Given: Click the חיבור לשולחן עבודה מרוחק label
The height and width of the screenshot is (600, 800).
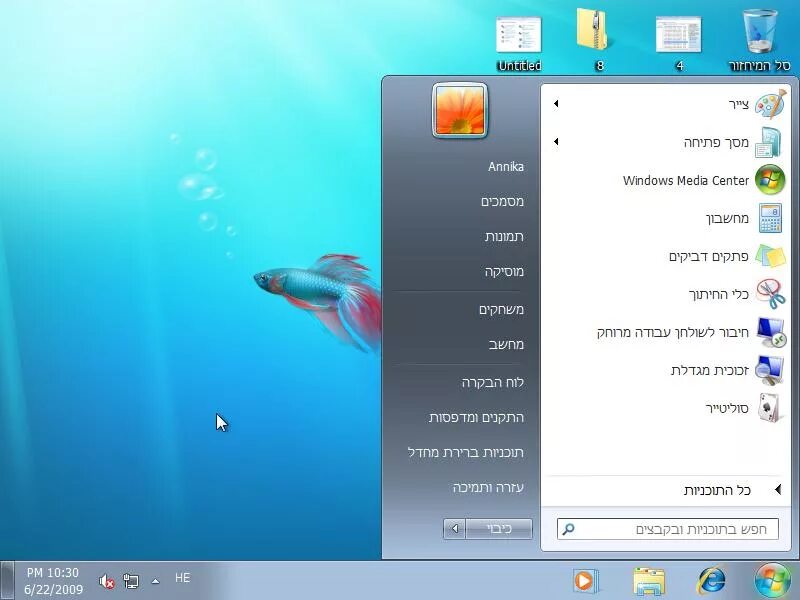Looking at the screenshot, I should point(673,333).
